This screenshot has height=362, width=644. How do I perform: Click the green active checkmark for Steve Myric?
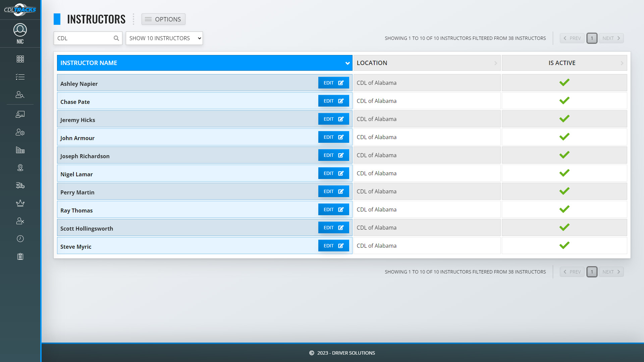(565, 245)
